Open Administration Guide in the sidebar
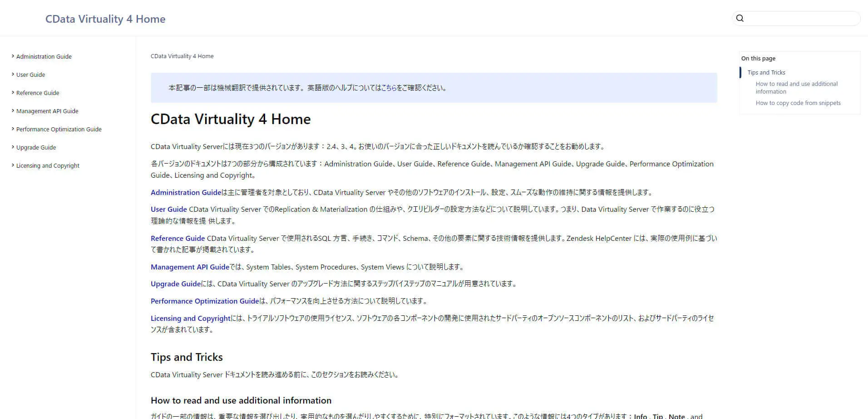 click(x=44, y=56)
